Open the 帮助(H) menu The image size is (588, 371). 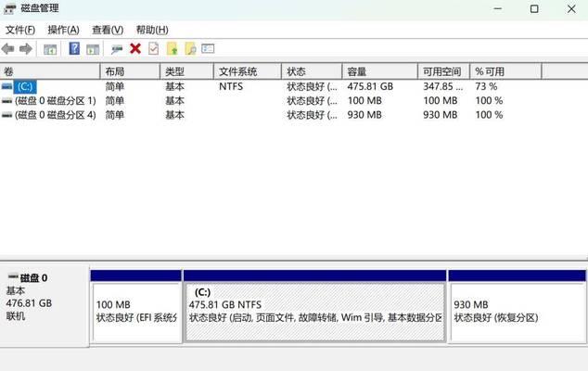pos(152,30)
